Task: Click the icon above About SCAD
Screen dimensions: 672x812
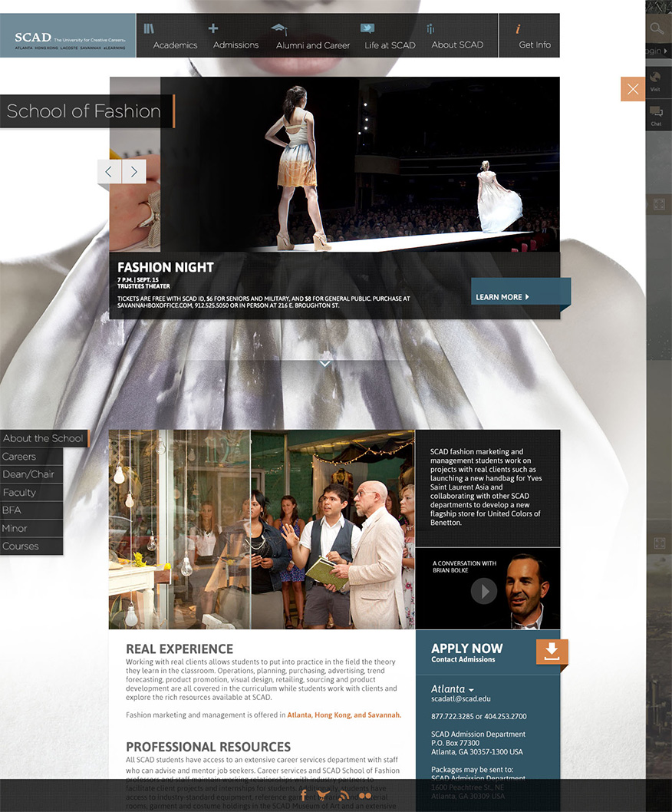Action: pos(430,29)
